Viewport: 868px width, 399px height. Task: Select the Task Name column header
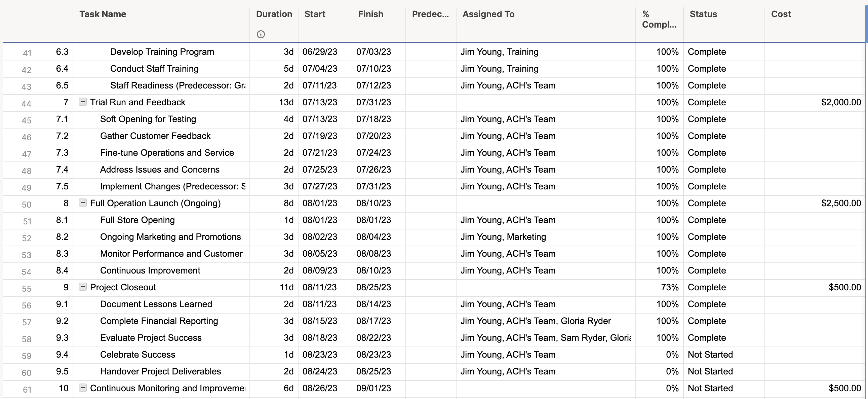[103, 14]
